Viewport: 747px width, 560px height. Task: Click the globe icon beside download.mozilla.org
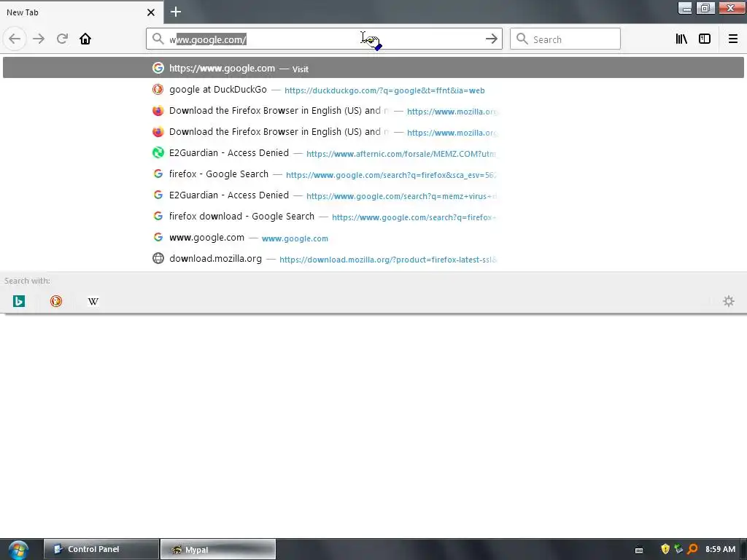click(158, 259)
